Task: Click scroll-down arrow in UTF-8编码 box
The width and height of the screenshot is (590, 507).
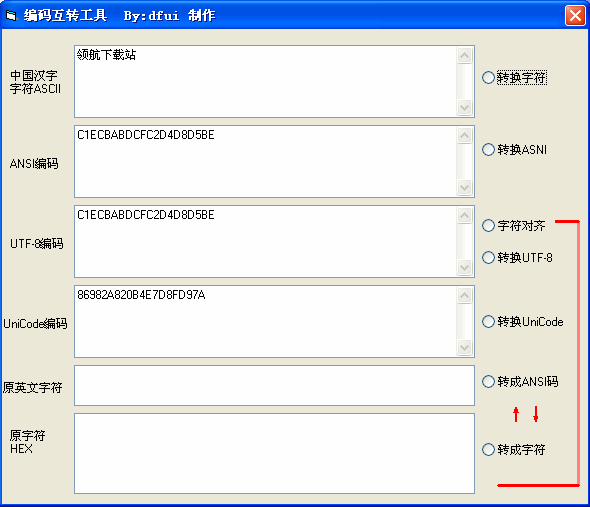Action: (x=465, y=267)
